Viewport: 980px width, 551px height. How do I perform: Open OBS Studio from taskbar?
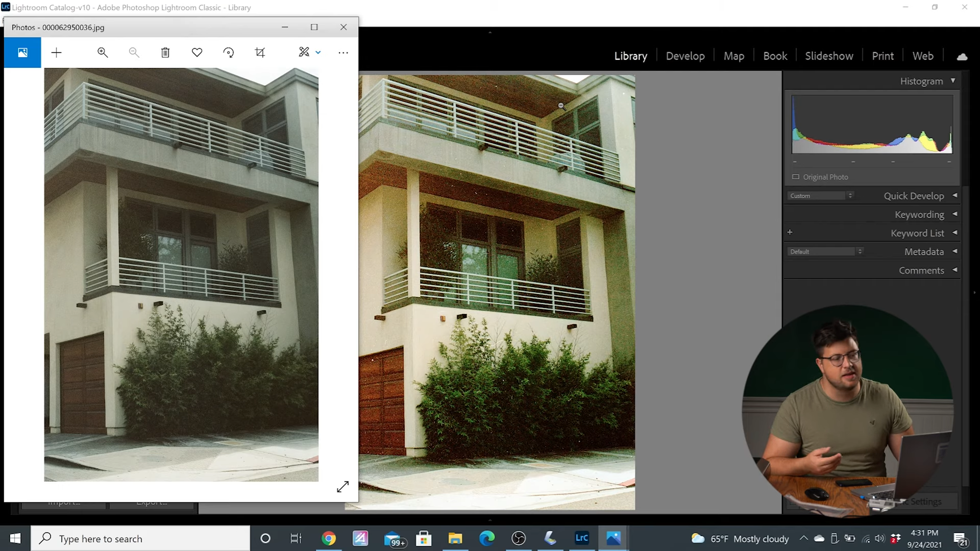point(519,538)
